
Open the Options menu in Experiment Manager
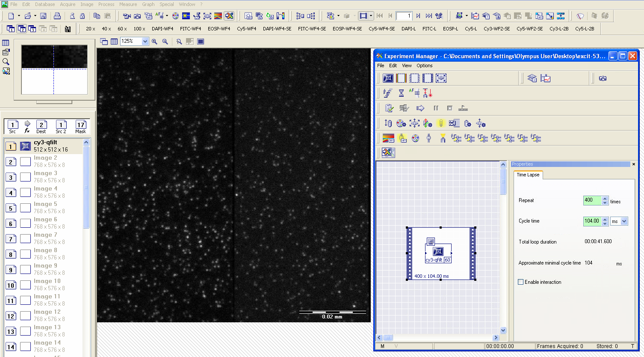click(x=424, y=65)
